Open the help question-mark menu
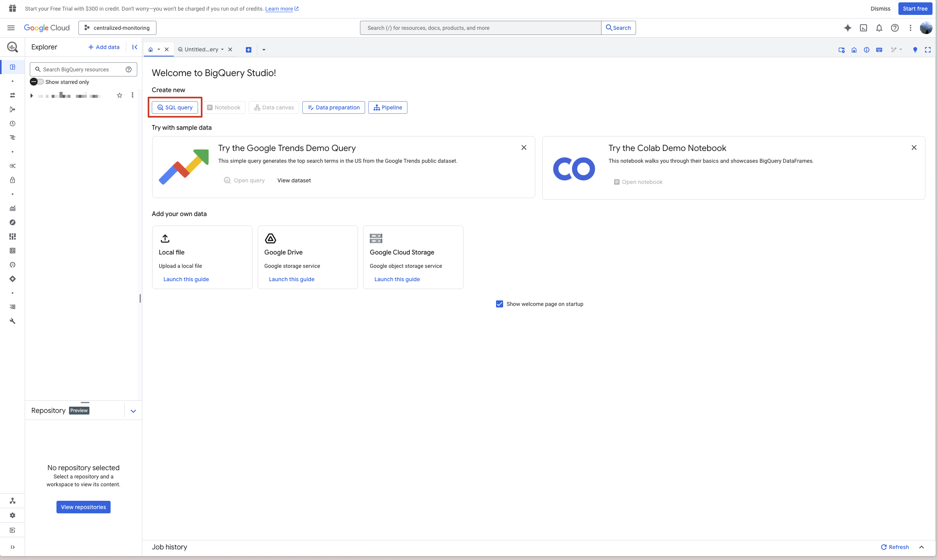938x560 pixels. click(x=894, y=28)
